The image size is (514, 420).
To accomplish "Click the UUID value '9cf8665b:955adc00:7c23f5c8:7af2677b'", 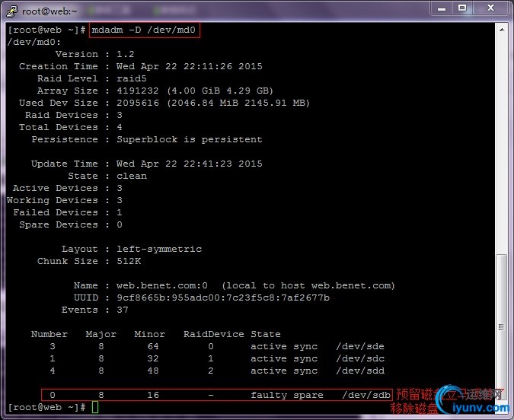I will click(x=223, y=297).
